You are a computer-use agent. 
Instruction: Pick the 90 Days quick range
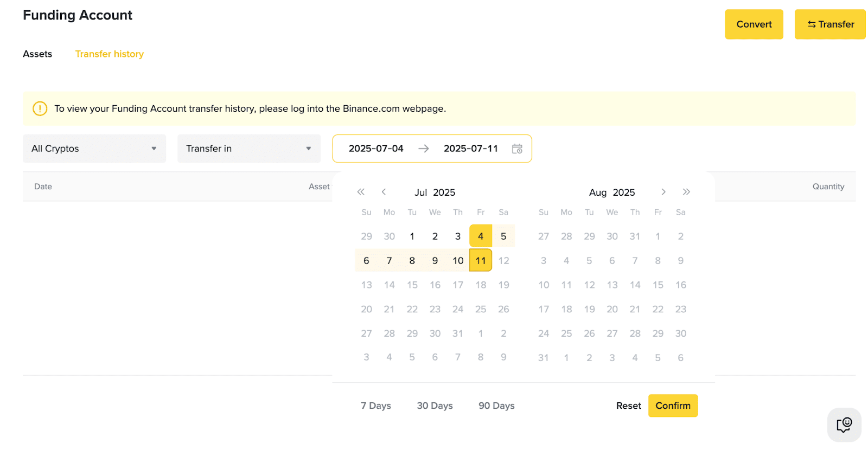[x=496, y=406]
